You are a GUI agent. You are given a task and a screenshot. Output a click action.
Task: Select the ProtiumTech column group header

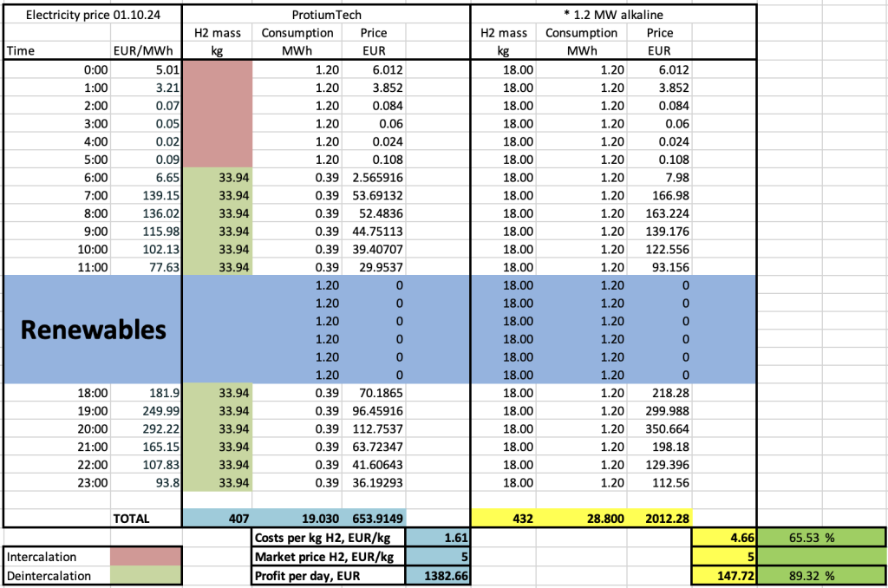pyautogui.click(x=326, y=14)
